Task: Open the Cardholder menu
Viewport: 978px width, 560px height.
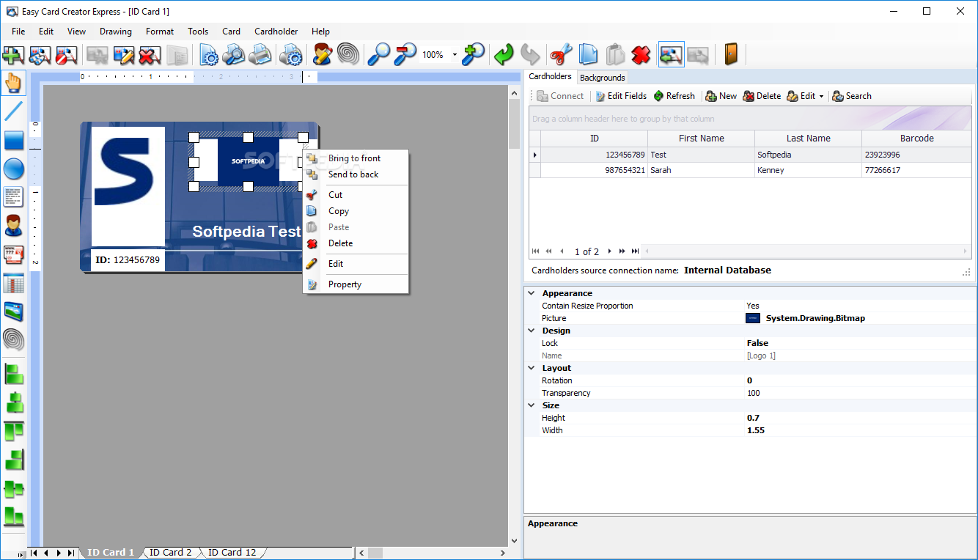Action: click(x=276, y=32)
